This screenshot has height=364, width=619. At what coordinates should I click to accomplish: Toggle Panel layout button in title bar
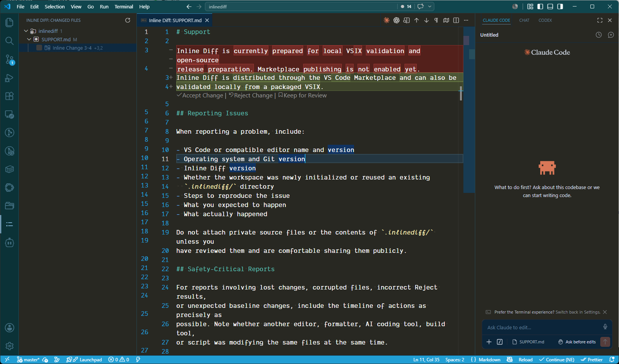tap(550, 6)
